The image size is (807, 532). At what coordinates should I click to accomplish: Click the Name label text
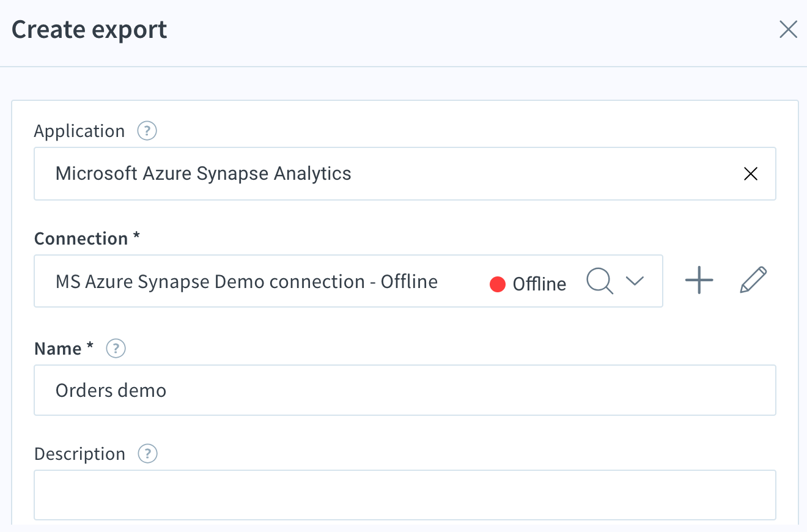64,349
